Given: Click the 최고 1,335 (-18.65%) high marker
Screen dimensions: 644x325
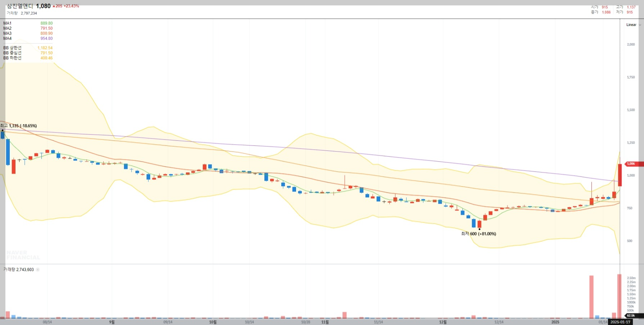Looking at the screenshot, I should point(19,126).
